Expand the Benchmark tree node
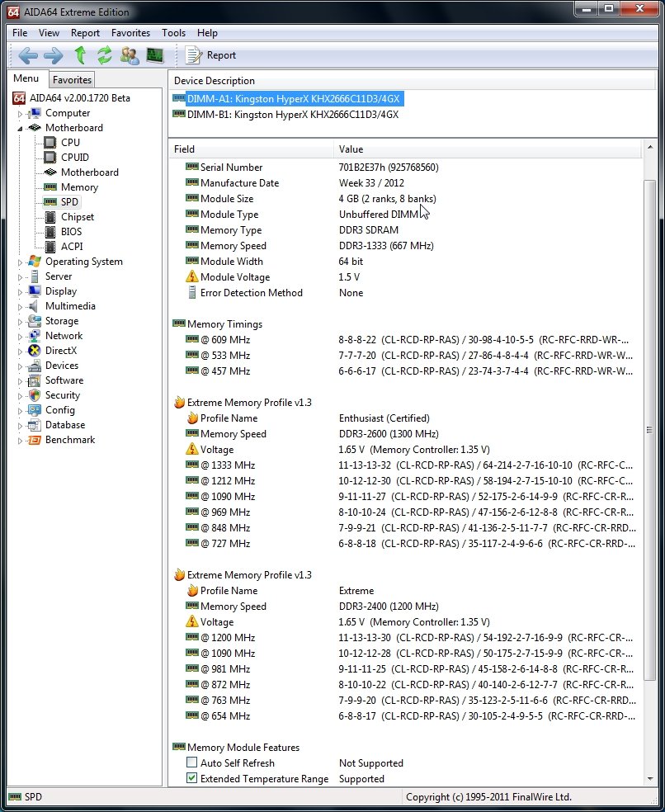Screen dimensions: 665x812 click(x=20, y=440)
